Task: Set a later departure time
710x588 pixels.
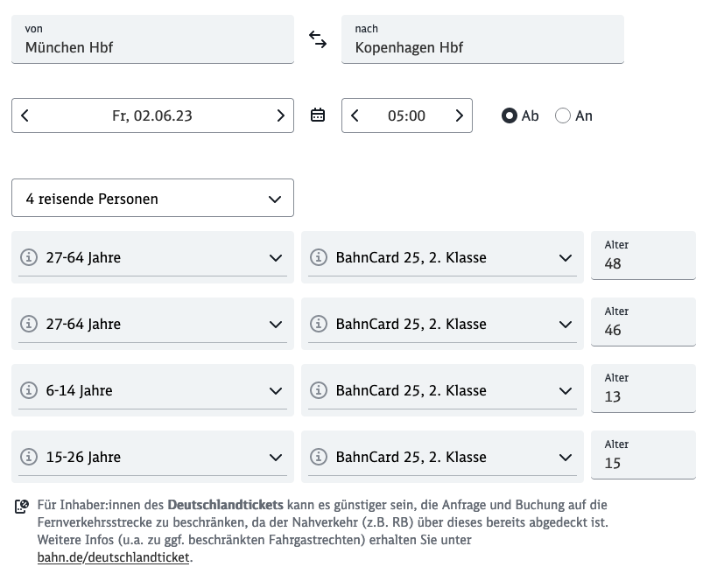Action: (x=459, y=115)
